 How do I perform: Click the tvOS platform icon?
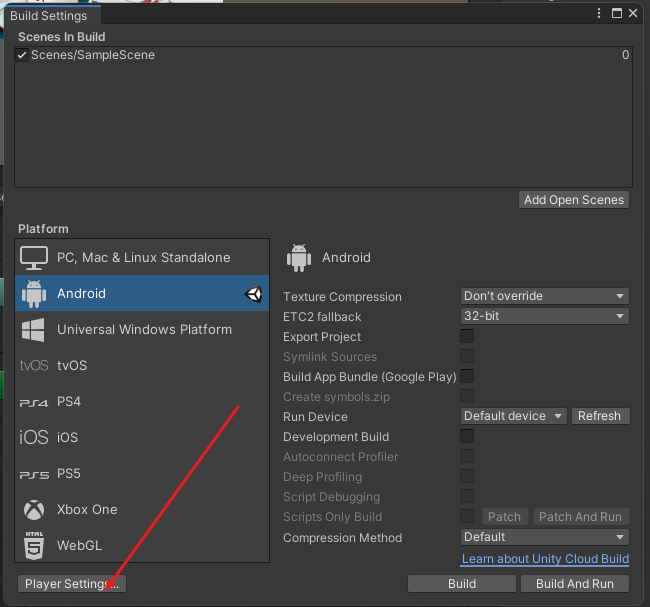34,365
